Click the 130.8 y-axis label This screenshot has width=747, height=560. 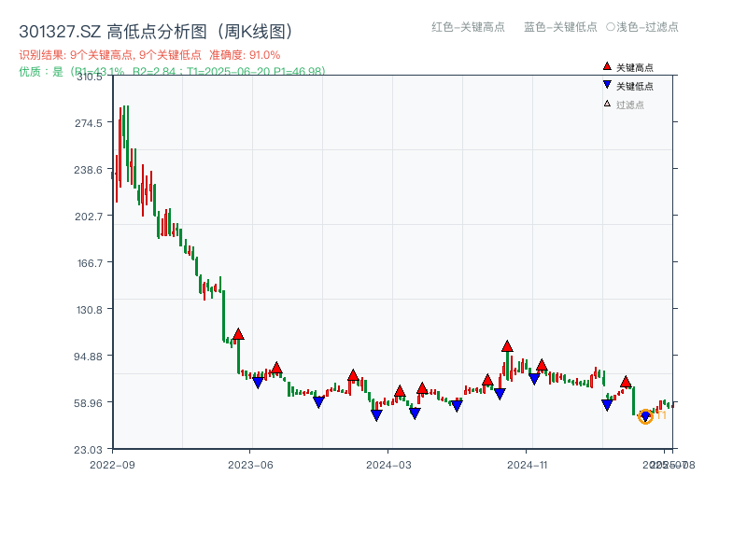coord(89,310)
